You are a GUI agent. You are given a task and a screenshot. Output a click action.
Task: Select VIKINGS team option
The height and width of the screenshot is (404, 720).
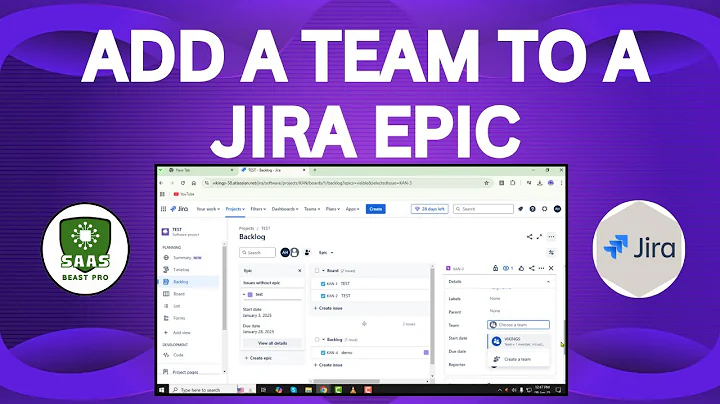[x=518, y=341]
